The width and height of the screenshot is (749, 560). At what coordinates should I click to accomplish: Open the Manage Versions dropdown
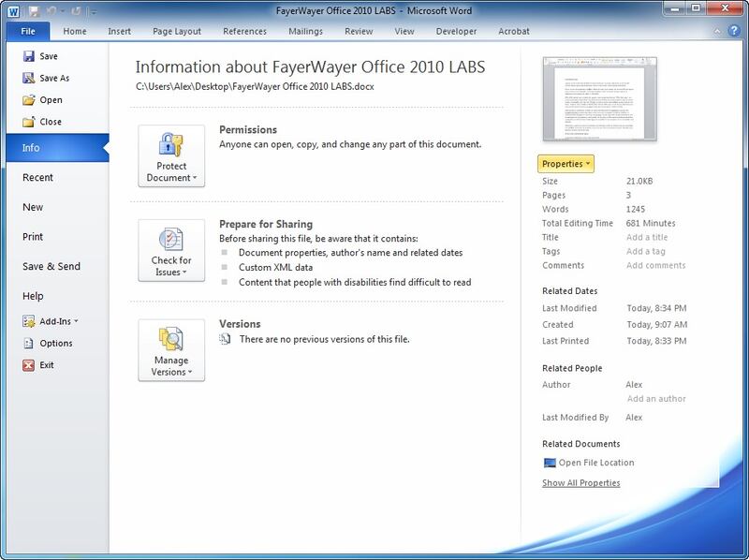[x=171, y=350]
